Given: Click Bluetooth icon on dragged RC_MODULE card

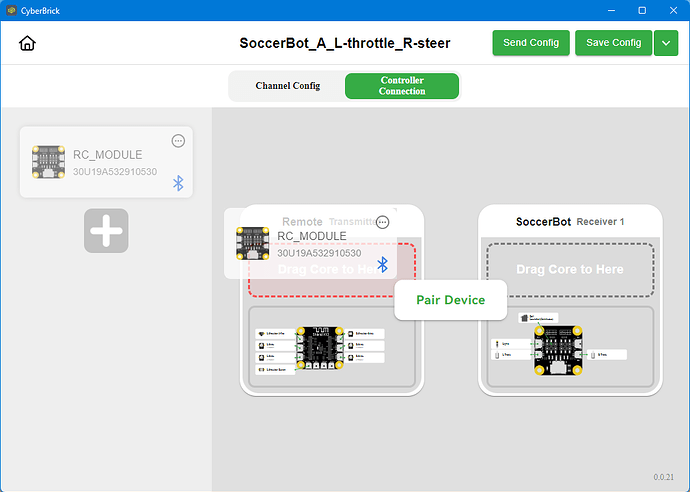Looking at the screenshot, I should (x=382, y=264).
